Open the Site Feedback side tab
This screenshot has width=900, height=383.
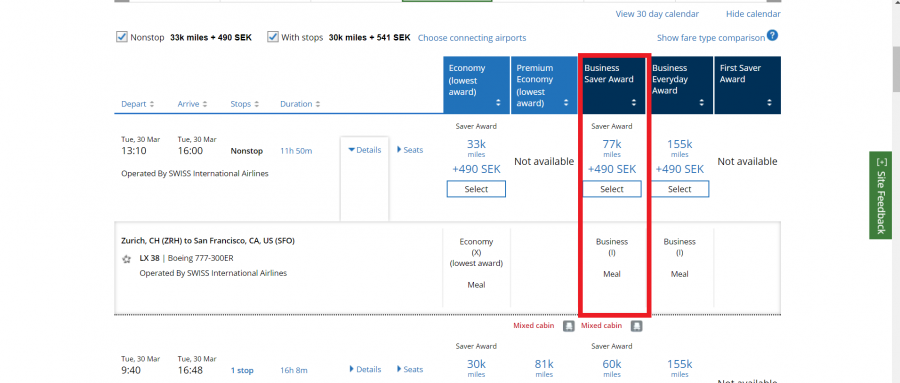pyautogui.click(x=880, y=195)
